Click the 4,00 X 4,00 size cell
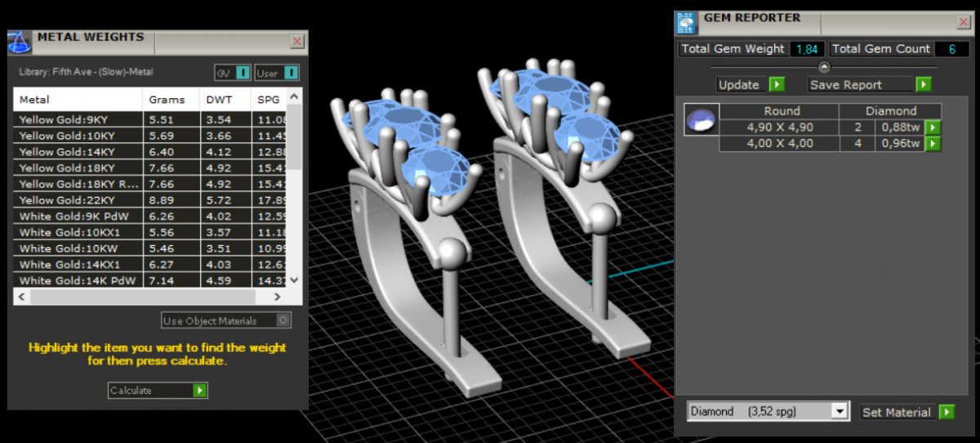The width and height of the screenshot is (980, 443). [x=780, y=144]
